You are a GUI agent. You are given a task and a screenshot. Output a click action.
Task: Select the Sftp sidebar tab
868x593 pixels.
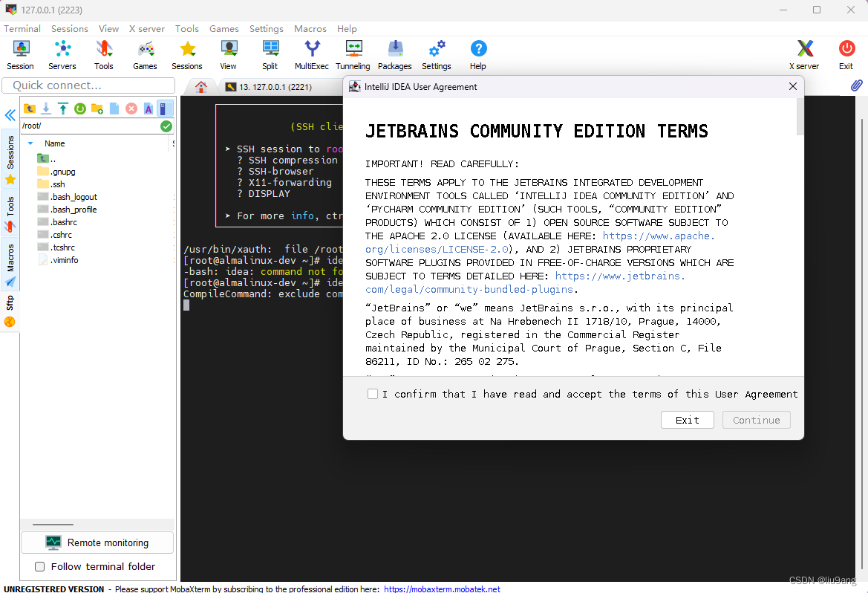pyautogui.click(x=10, y=311)
